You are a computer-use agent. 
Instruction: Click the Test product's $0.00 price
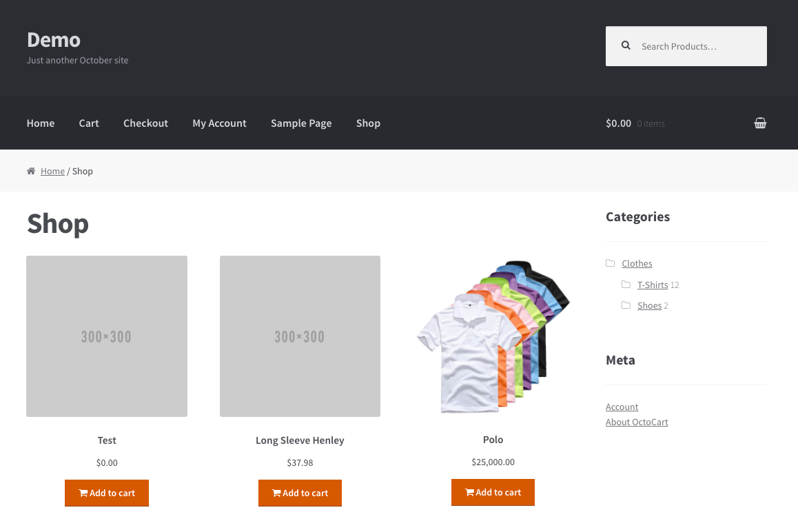[107, 463]
